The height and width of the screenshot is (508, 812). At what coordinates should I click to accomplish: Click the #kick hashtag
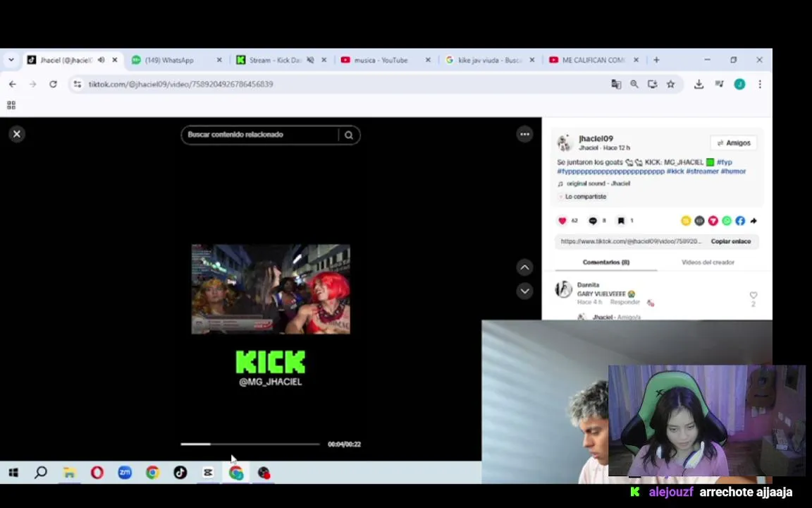[675, 171]
